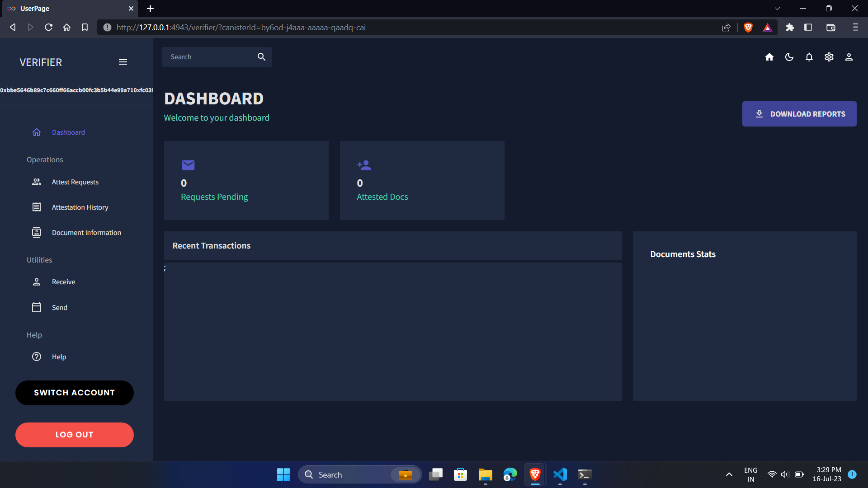Select Document Information menu item
Image resolution: width=868 pixels, height=488 pixels.
(86, 233)
